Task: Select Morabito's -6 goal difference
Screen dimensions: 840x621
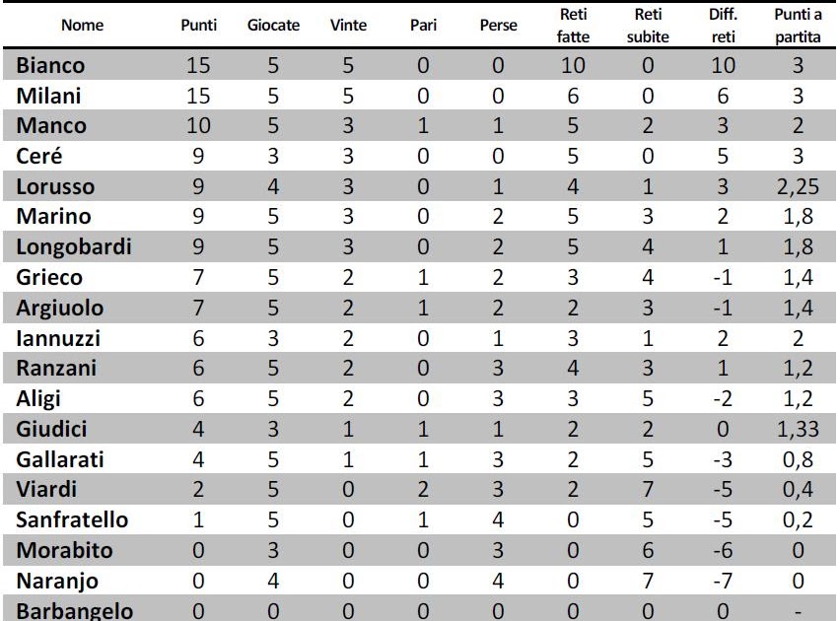Action: [x=723, y=550]
